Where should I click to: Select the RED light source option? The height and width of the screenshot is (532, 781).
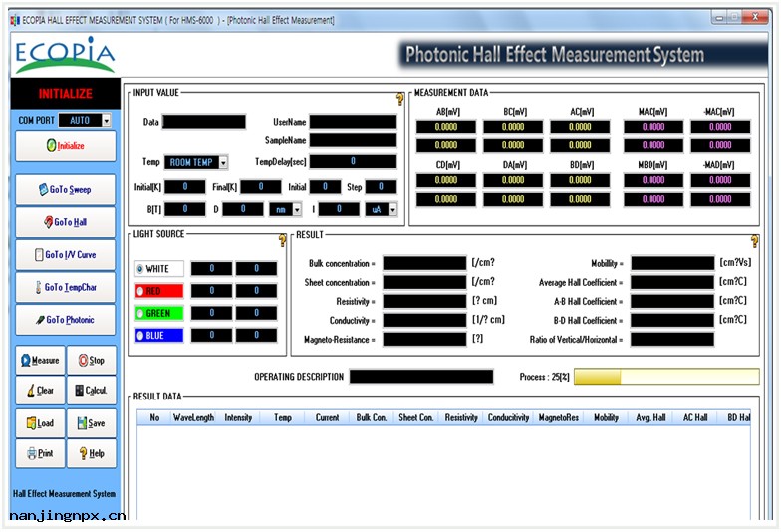click(140, 291)
